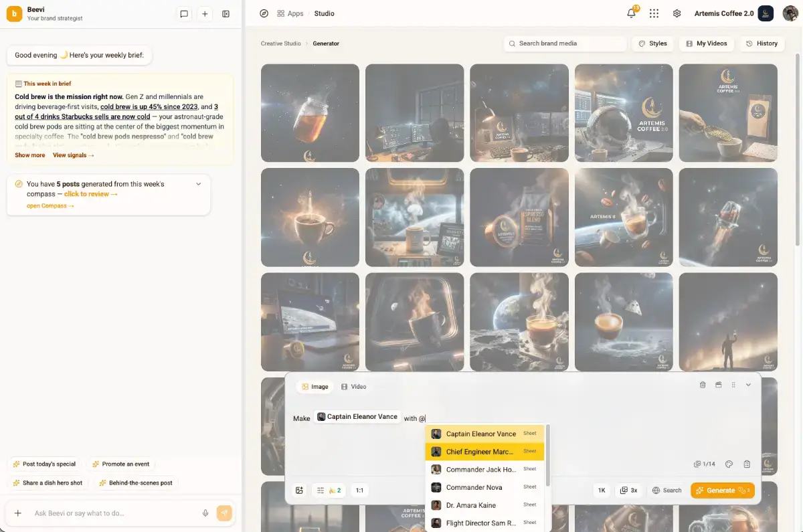Choose Promote an event suggestion
The width and height of the screenshot is (803, 532).
click(121, 464)
